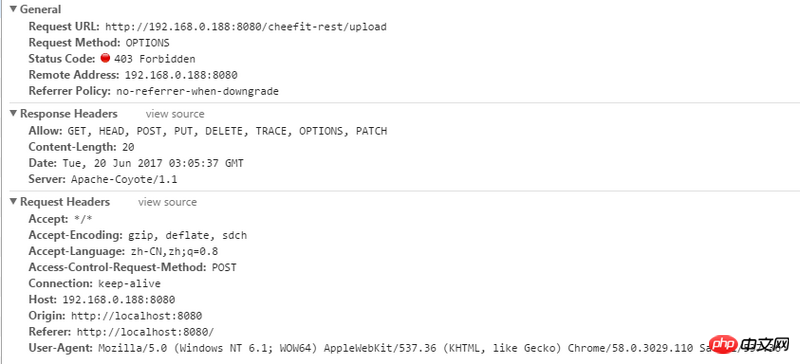Collapse the Response Headers section
Viewport: 800px width, 364px height.
point(14,114)
